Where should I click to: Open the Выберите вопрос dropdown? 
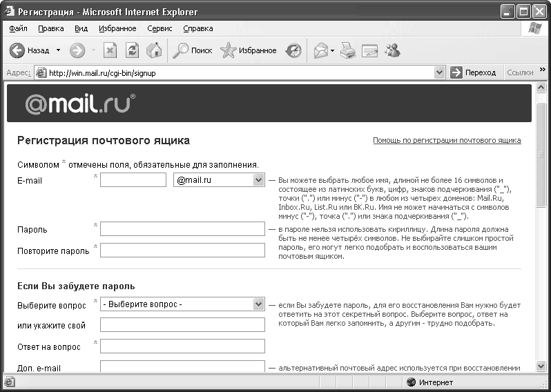[182, 304]
